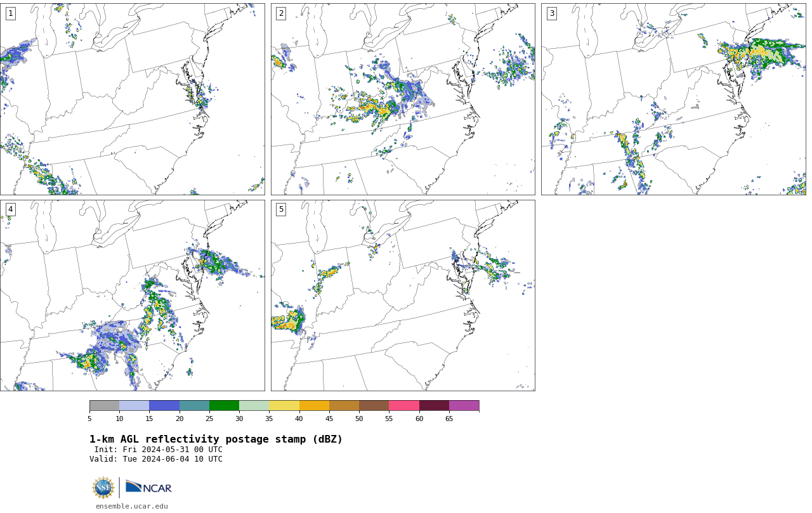The height and width of the screenshot is (513, 812).
Task: Select the blue 15-20 dBZ swatch
Action: [164, 406]
